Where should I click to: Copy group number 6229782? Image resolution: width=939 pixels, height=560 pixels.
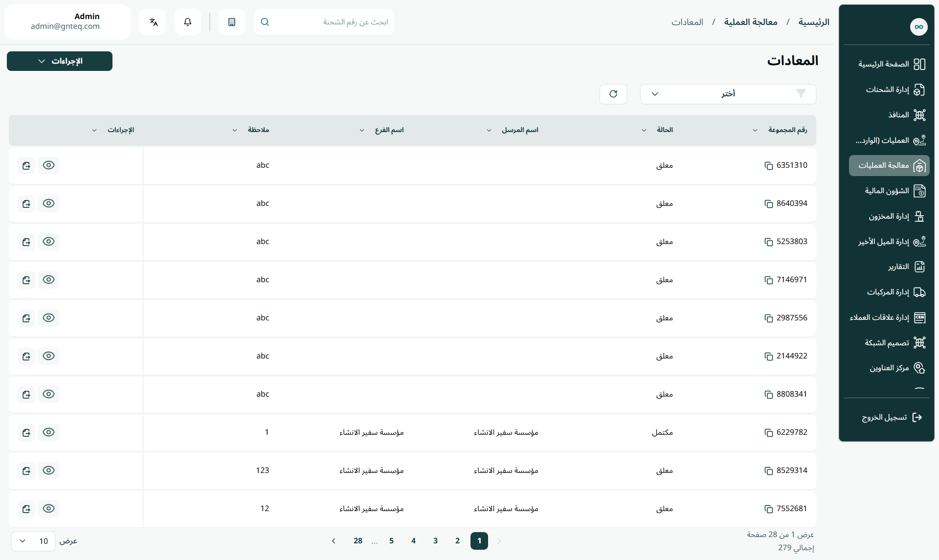tap(768, 433)
